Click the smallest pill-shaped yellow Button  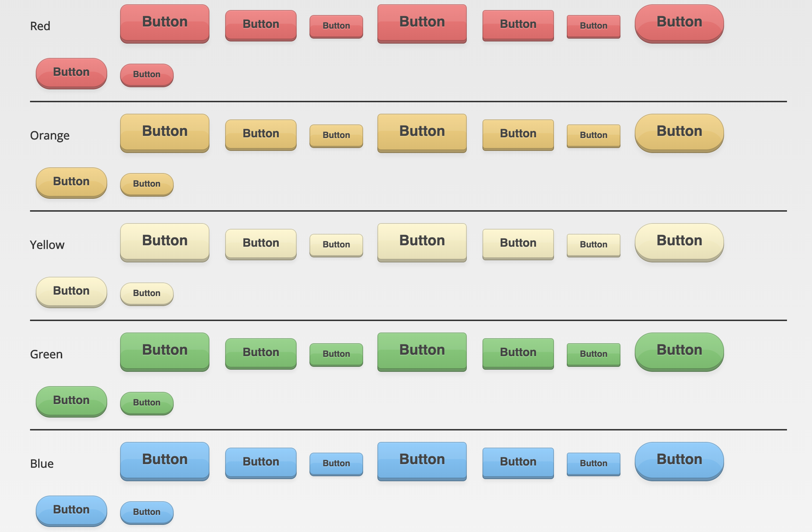point(147,294)
